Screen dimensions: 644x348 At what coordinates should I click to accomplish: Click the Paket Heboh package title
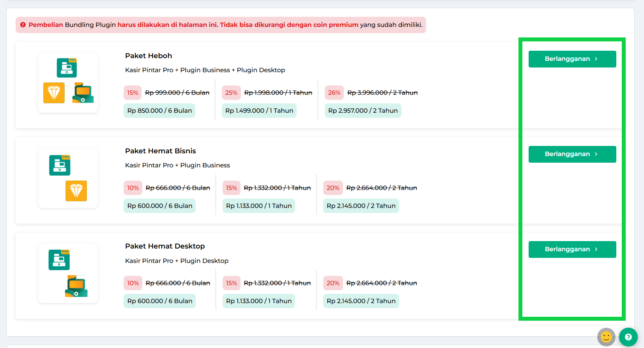149,56
